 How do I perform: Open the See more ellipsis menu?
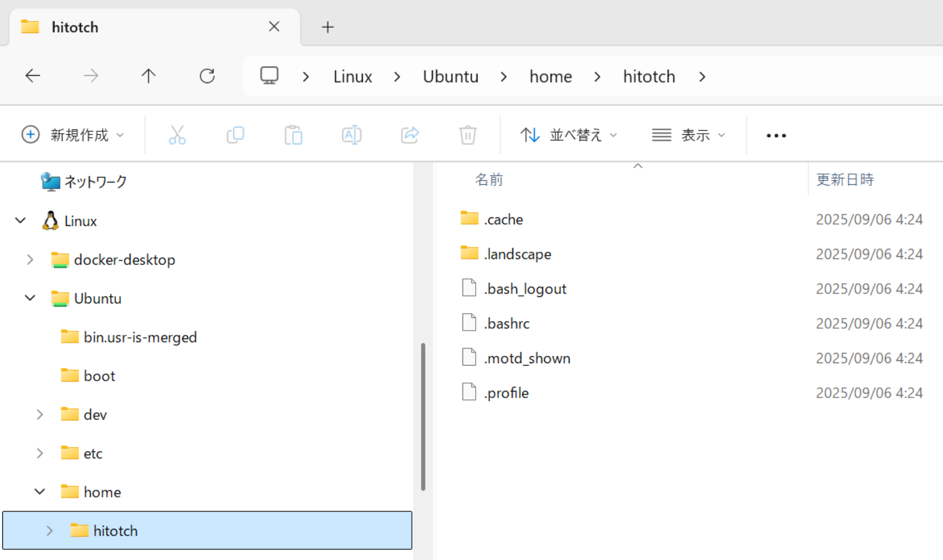point(776,135)
